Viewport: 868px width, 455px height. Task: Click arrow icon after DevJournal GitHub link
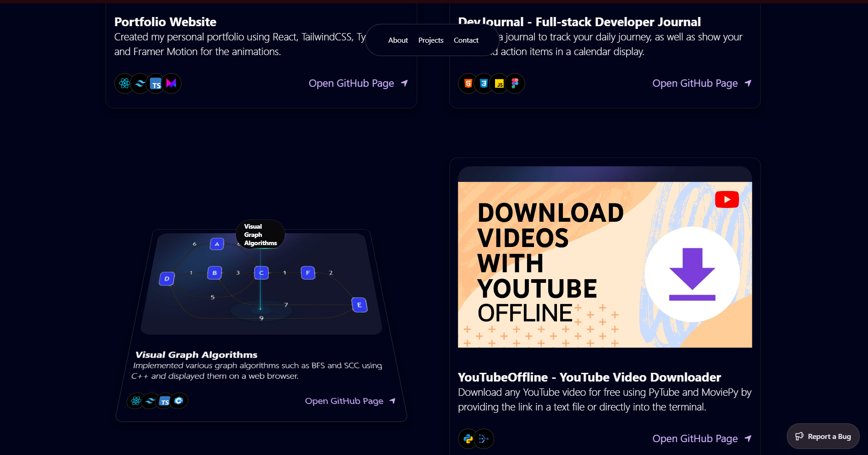[x=748, y=83]
